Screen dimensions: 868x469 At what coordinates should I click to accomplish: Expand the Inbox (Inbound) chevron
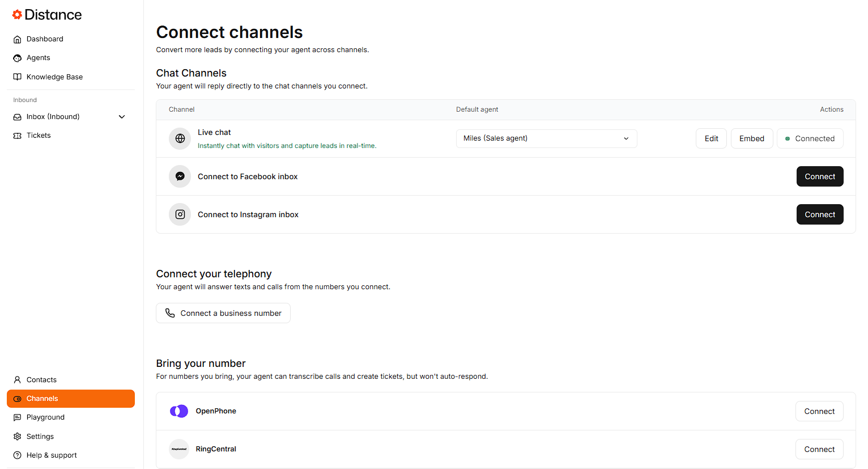point(122,117)
